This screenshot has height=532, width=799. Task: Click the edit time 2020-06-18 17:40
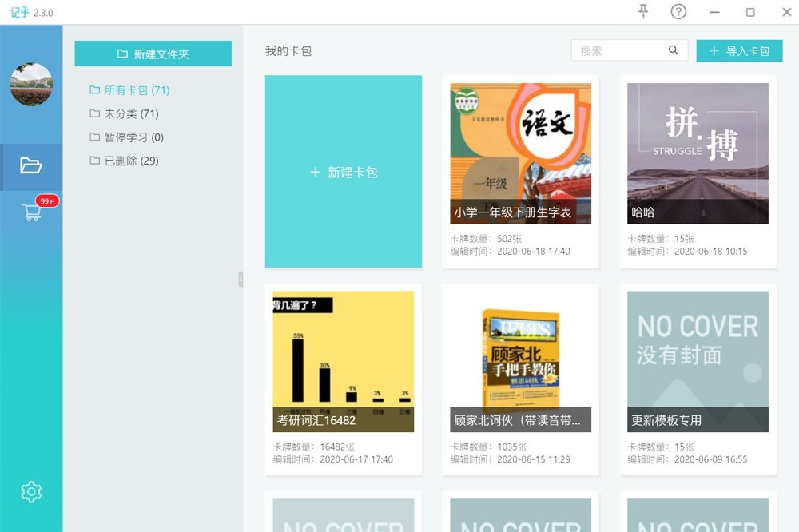coord(534,251)
